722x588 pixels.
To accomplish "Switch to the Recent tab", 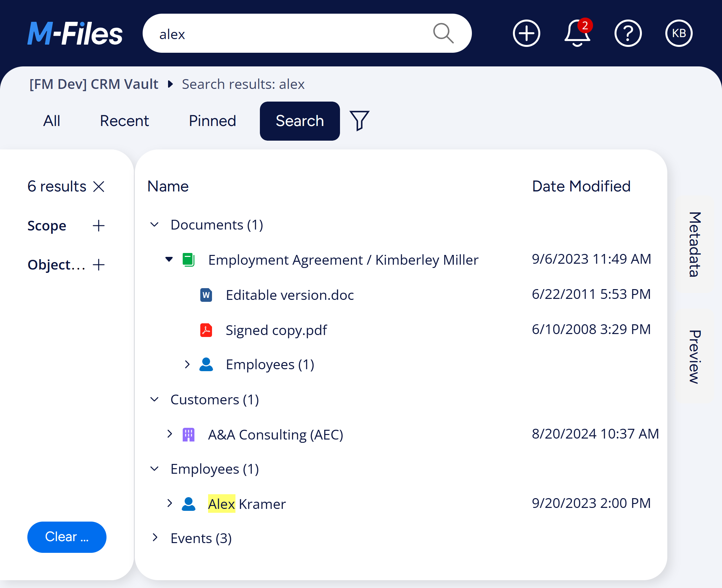I will click(124, 121).
